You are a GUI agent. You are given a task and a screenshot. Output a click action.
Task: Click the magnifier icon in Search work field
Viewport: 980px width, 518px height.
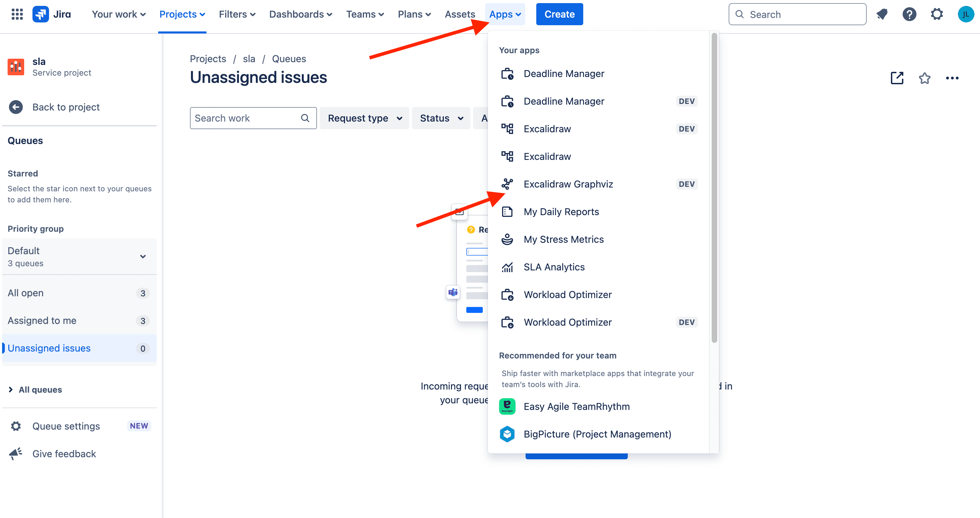[305, 118]
